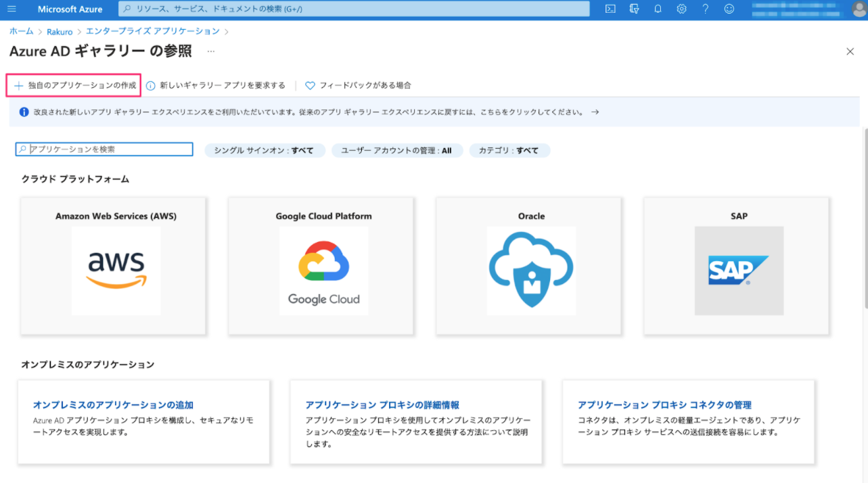The image size is (868, 483).
Task: Click the SAP card title
Action: [739, 216]
